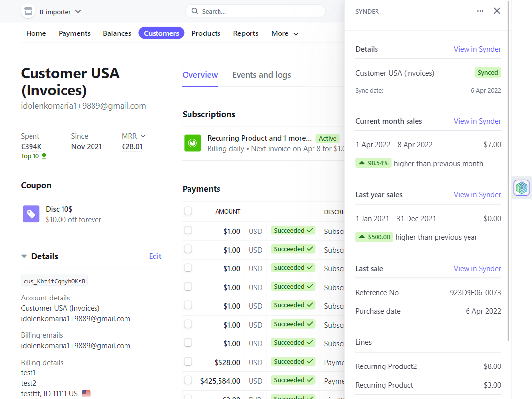Click Succeeded badge on $528.00 payment

(x=293, y=361)
